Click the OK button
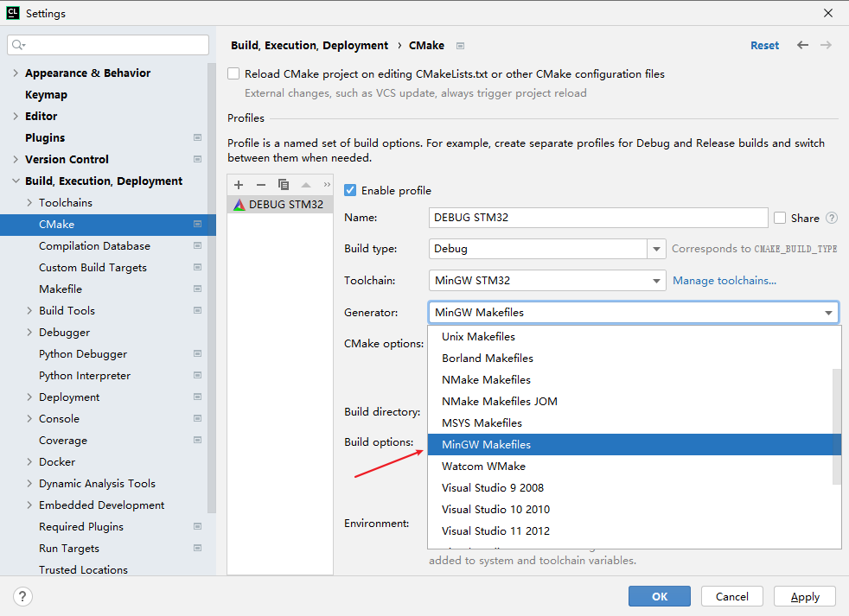The height and width of the screenshot is (616, 849). (660, 596)
